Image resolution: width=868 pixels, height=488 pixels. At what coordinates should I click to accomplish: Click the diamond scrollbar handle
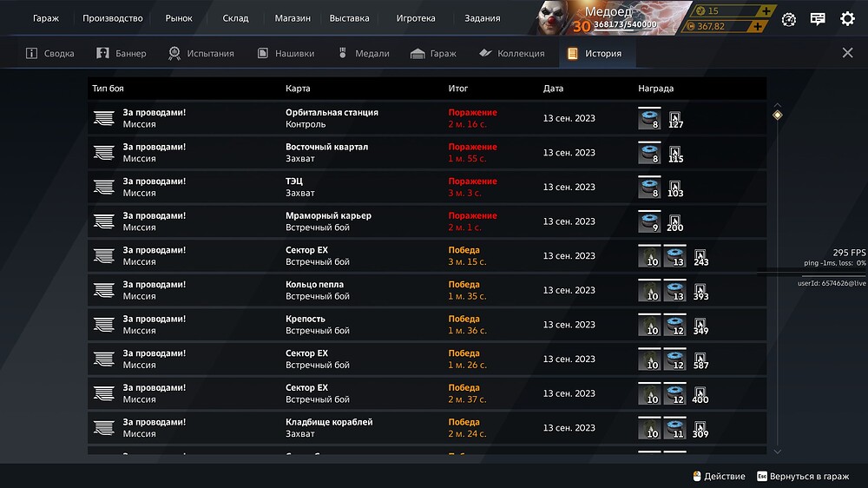click(777, 115)
